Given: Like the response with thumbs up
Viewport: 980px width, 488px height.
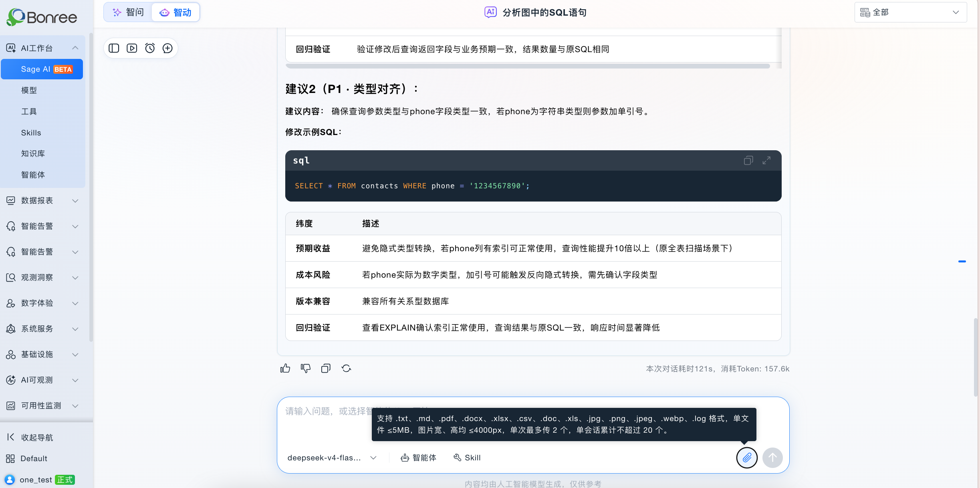Looking at the screenshot, I should (x=285, y=368).
